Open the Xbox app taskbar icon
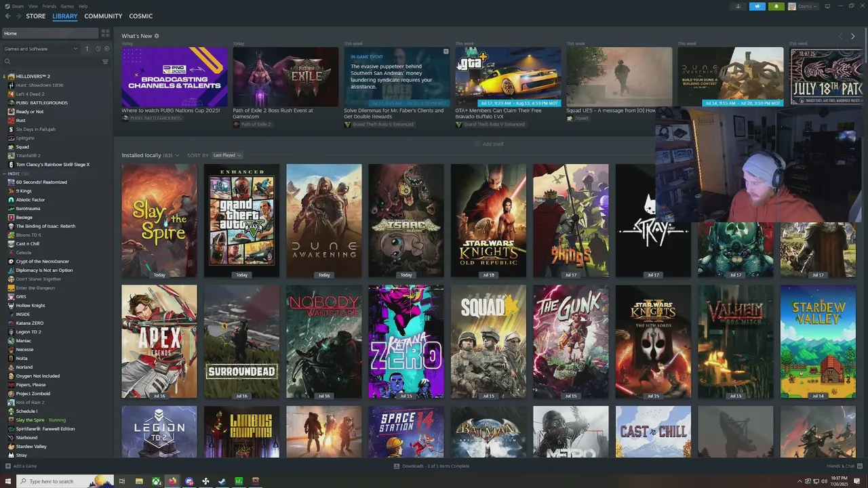Image resolution: width=868 pixels, height=488 pixels. coord(156,481)
